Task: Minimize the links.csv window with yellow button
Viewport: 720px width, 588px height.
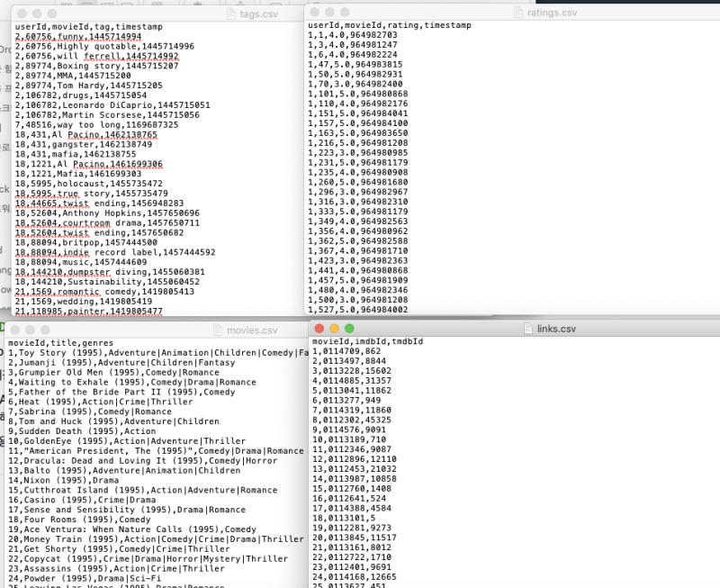Action: 335,329
